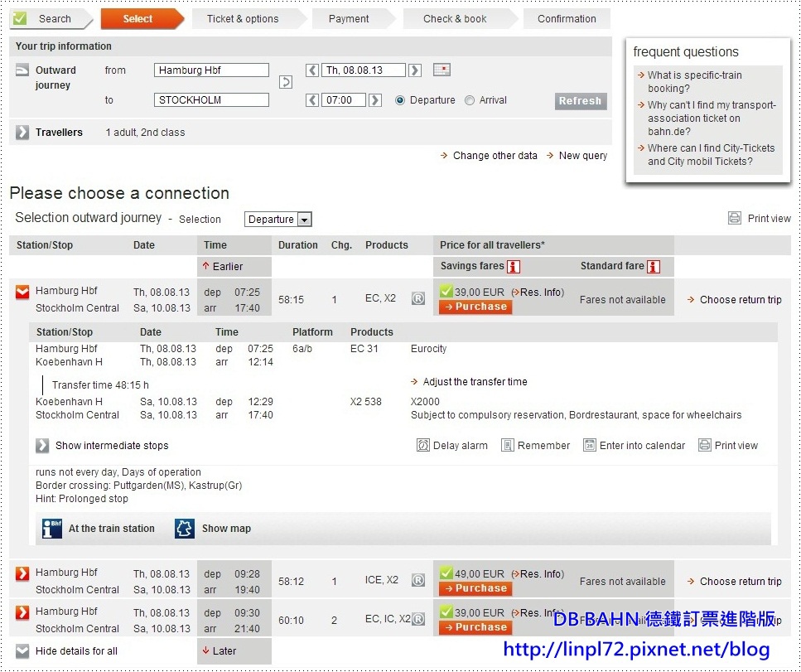Step time earlier than 07:00
801x672 pixels.
[x=312, y=100]
